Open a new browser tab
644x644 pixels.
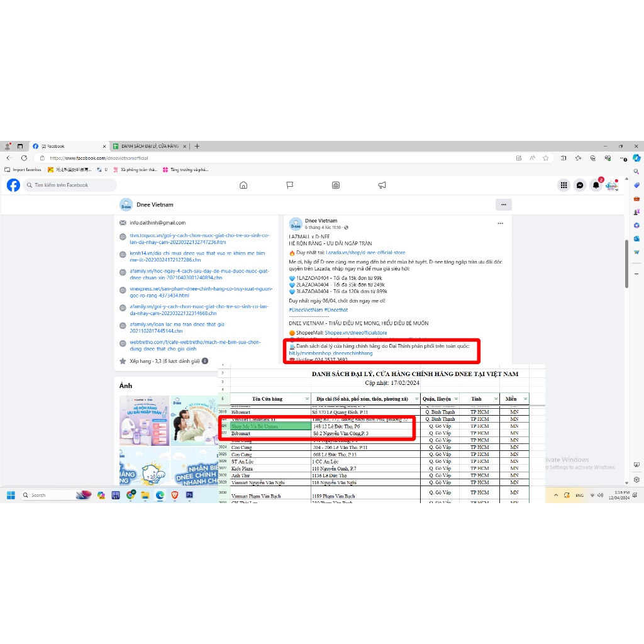pos(197,146)
